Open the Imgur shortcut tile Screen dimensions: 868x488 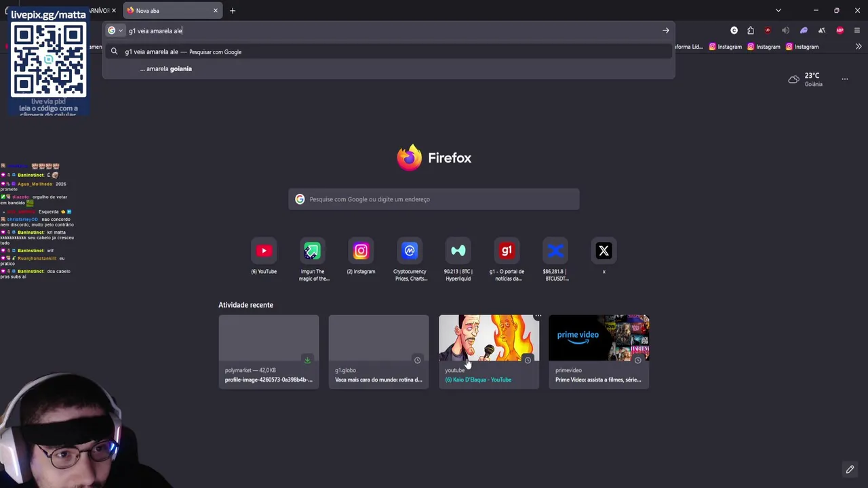[312, 251]
